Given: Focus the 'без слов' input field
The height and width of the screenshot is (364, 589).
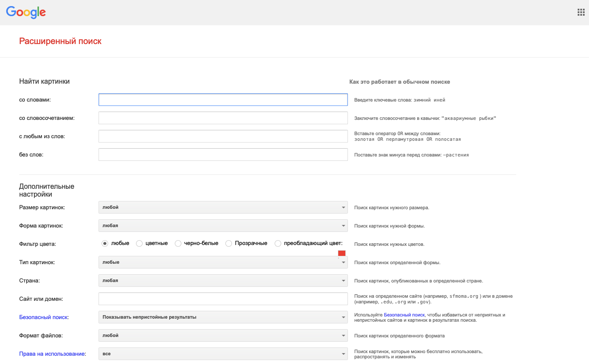Looking at the screenshot, I should click(223, 155).
